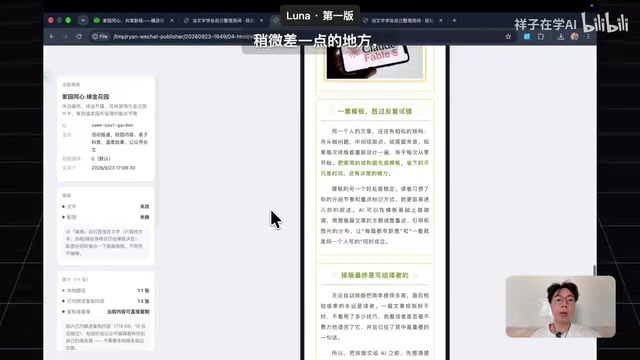Open the blue extension icon in toolbar
Screen dimensions: 640x360
(x=527, y=37)
